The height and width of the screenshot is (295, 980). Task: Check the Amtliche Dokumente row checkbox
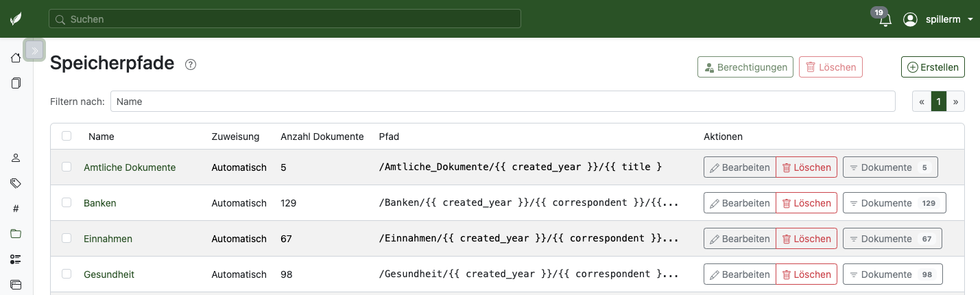pyautogui.click(x=67, y=167)
